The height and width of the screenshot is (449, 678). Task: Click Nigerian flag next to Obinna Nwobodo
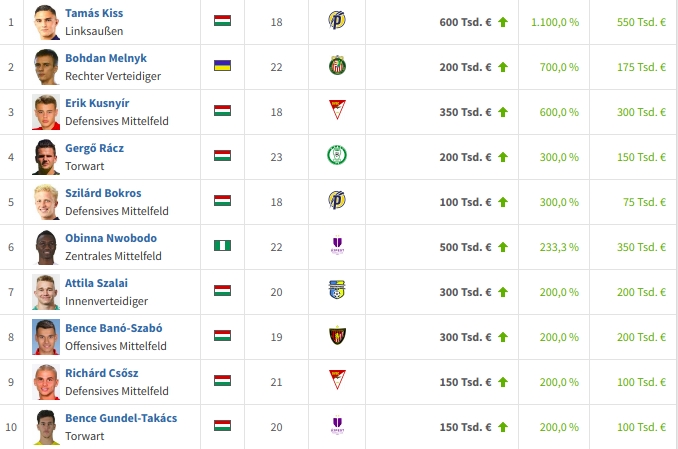tap(222, 245)
